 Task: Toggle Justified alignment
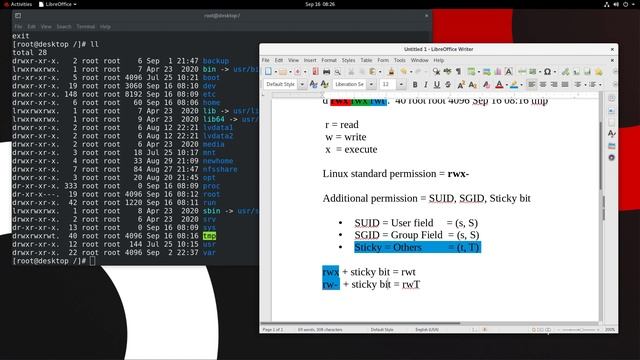click(x=565, y=84)
